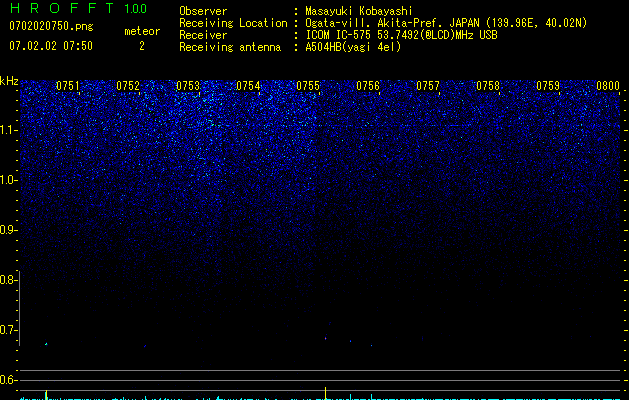Click the 0754 time marker
Viewport: 629px width, 400px height.
[248, 86]
